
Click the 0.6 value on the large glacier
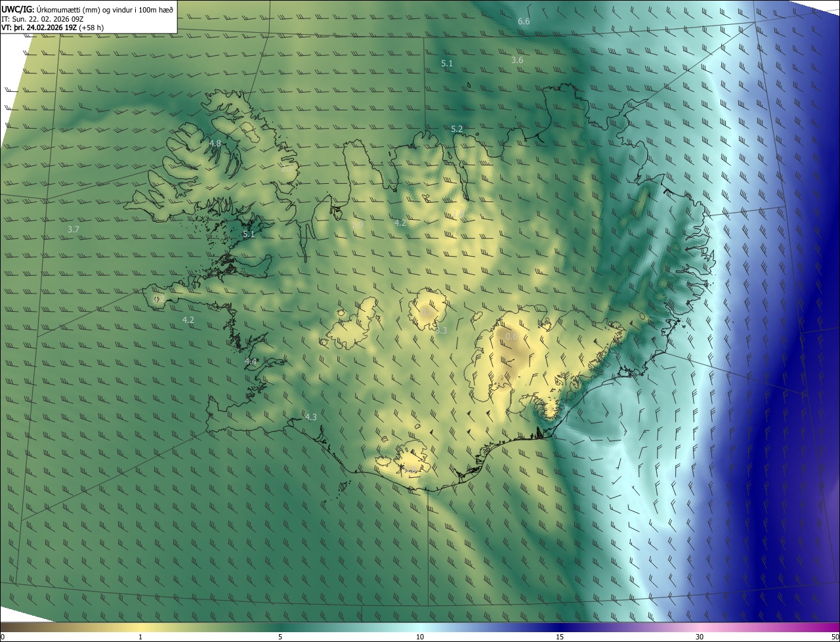(x=512, y=336)
